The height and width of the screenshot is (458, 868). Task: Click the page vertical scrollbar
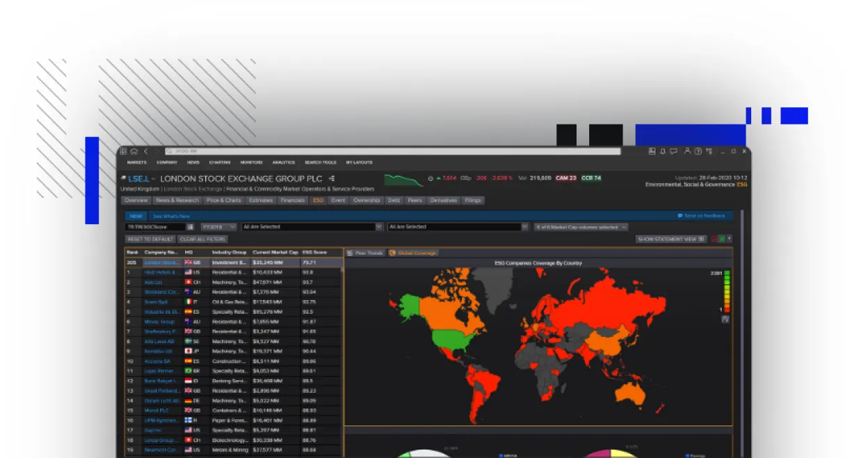tap(741, 333)
